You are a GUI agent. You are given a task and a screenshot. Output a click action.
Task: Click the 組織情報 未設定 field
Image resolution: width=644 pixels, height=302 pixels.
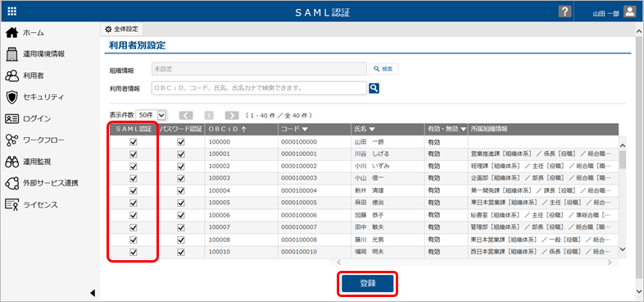click(x=259, y=69)
